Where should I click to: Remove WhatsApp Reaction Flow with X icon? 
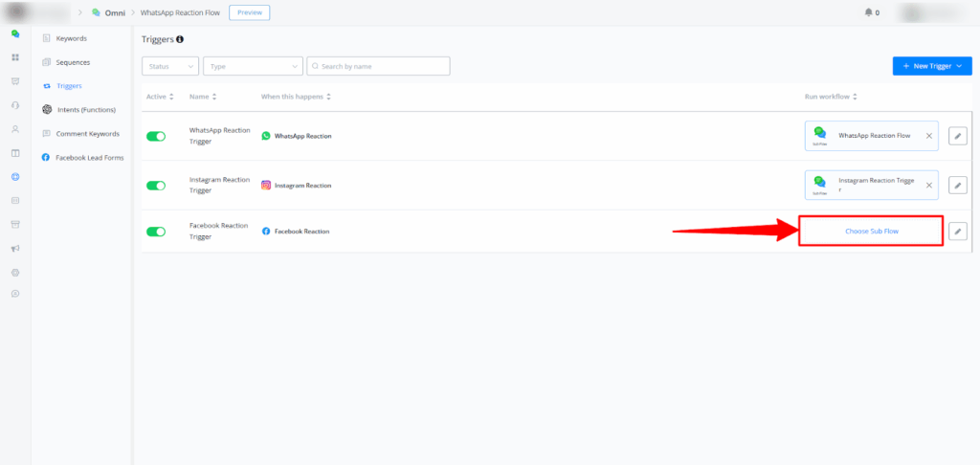(x=928, y=136)
